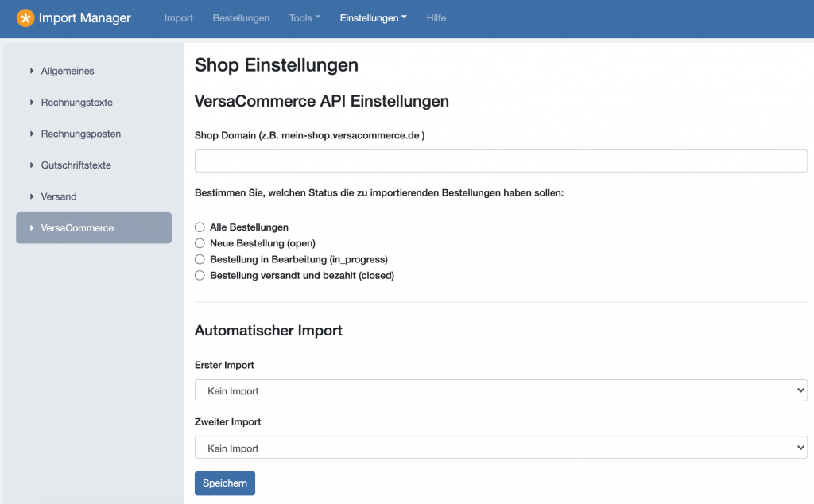Focus the Shop Domain input field
The width and height of the screenshot is (814, 504).
(501, 161)
